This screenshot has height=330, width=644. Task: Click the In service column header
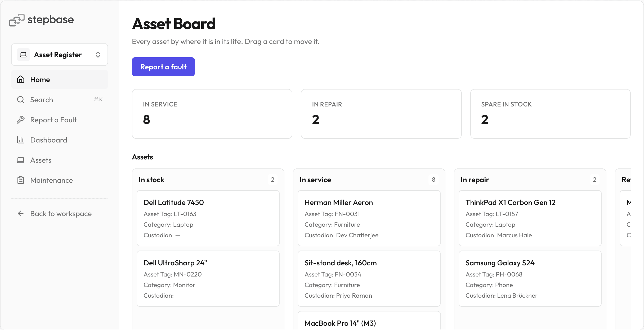[315, 180]
